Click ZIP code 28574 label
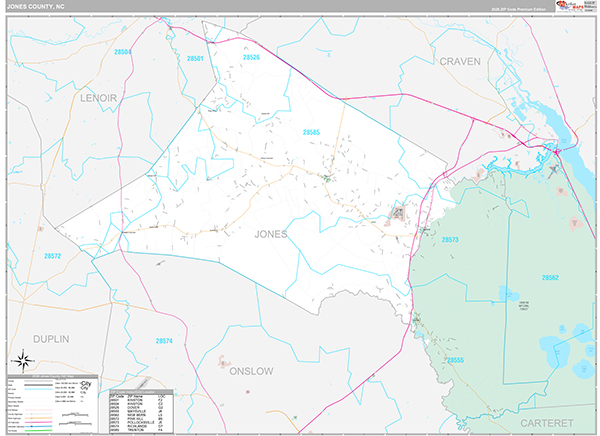This screenshot has height=436, width=600. tap(164, 341)
